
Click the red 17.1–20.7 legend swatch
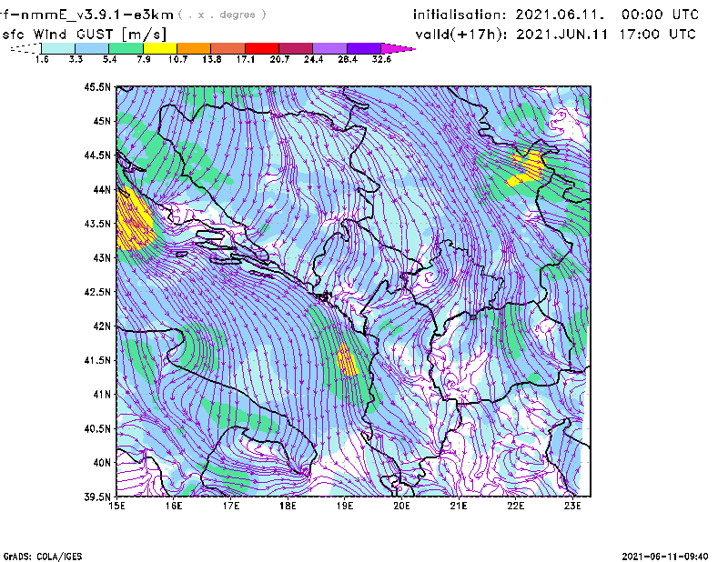point(262,48)
